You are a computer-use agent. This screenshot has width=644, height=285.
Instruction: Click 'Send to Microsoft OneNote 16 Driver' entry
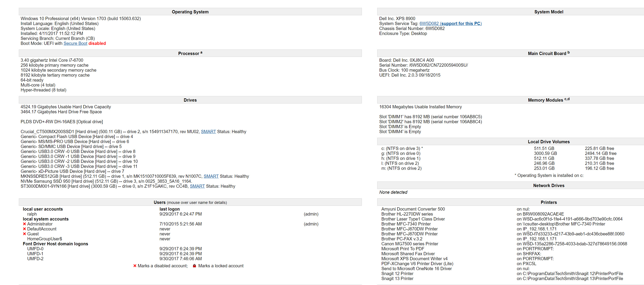416,269
